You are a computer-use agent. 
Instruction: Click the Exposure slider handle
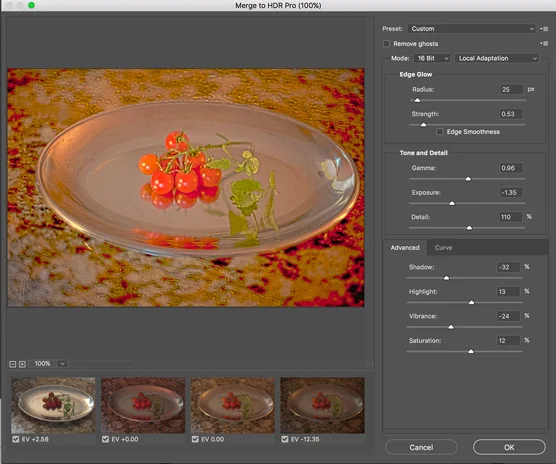(452, 203)
